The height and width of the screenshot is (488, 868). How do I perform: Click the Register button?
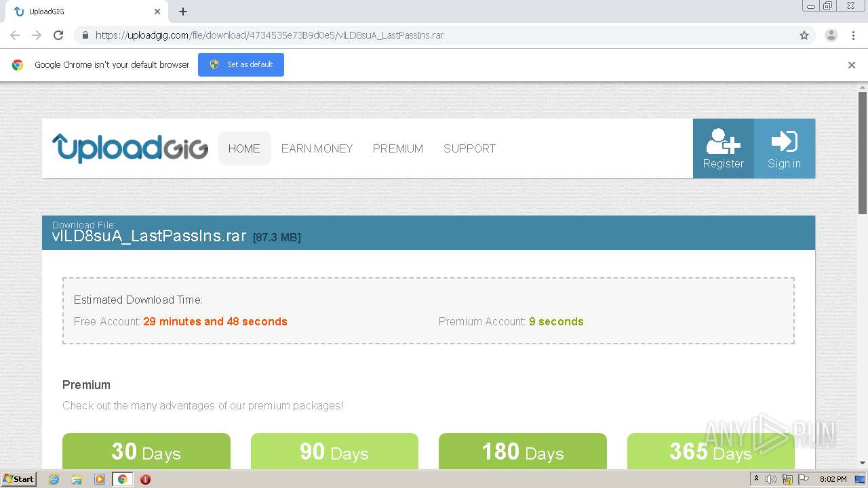click(x=724, y=148)
